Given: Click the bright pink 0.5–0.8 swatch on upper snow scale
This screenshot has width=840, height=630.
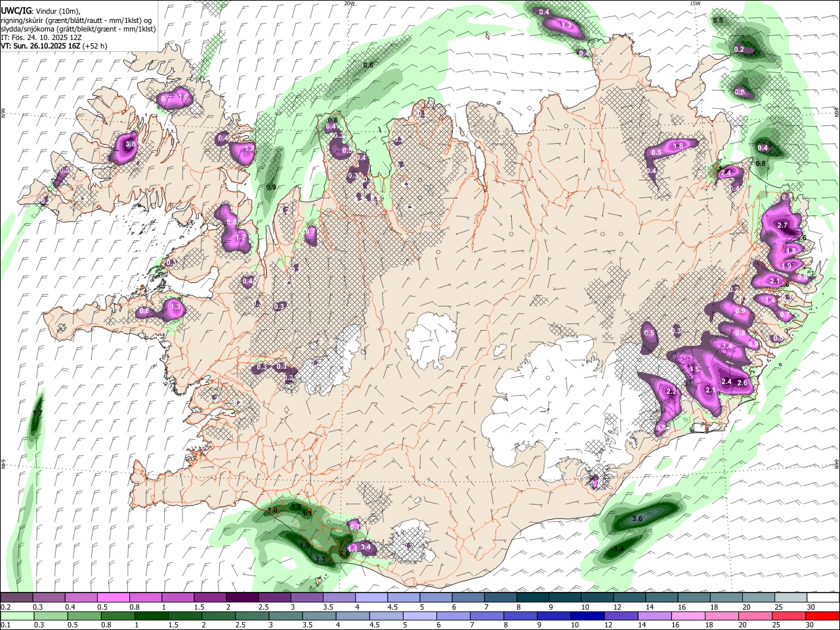Looking at the screenshot, I should coord(114,598).
